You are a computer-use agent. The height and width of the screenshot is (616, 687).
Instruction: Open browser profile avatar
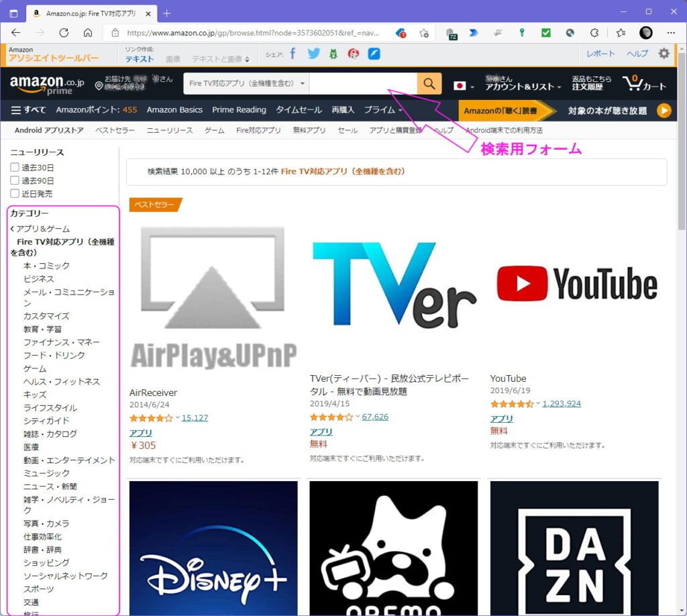pyautogui.click(x=646, y=33)
